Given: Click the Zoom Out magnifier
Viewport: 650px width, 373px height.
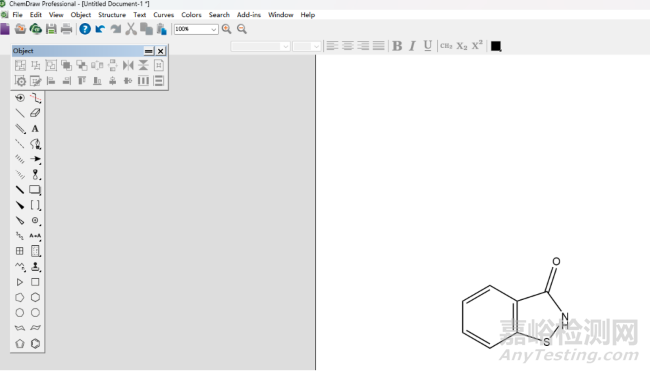Looking at the screenshot, I should coord(242,29).
